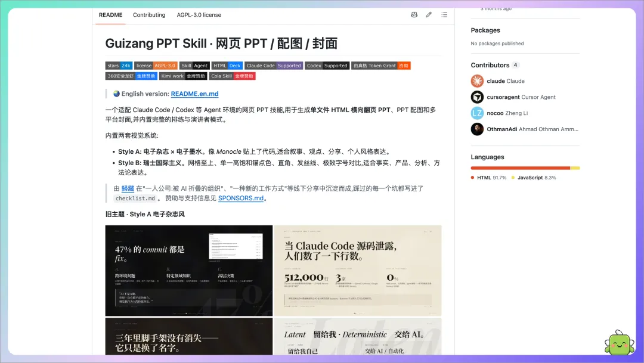Viewport: 644px width, 363px height.
Task: Click the Contributors count 4 badge
Action: pyautogui.click(x=515, y=65)
